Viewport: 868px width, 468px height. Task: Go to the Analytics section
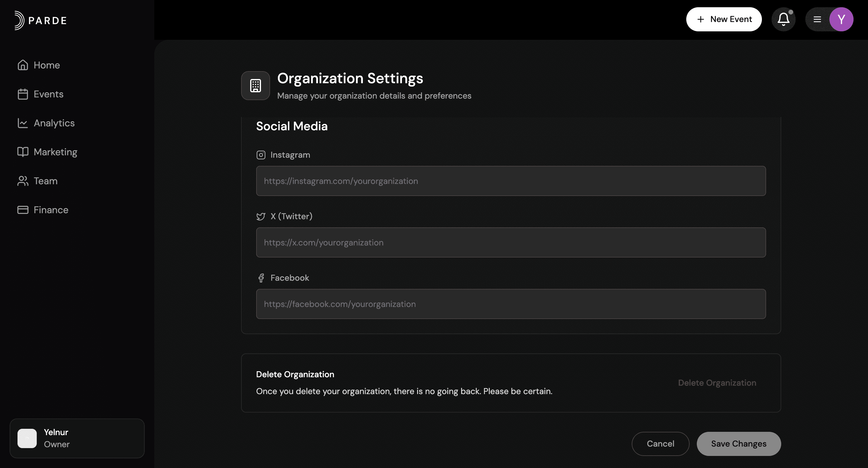tap(54, 123)
